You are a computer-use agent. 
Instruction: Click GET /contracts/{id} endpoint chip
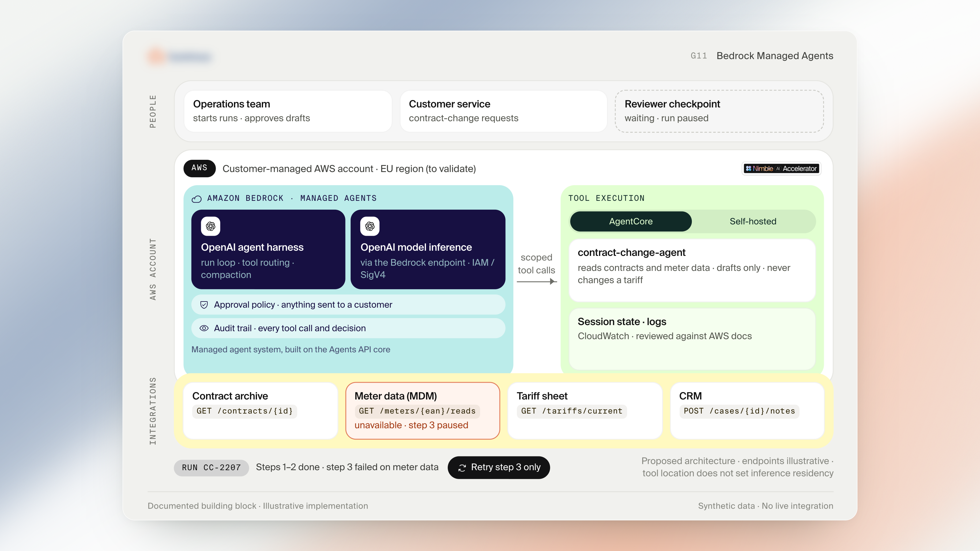coord(245,411)
